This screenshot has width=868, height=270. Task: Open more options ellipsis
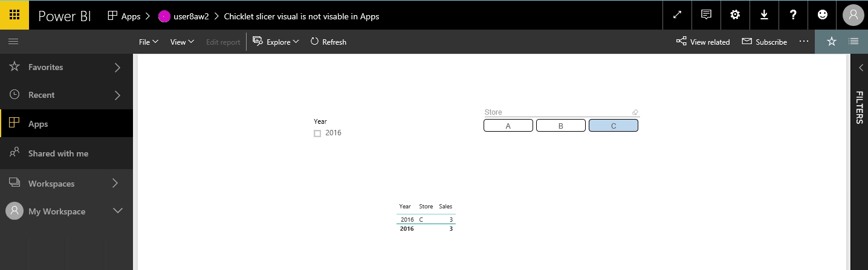[x=803, y=42]
